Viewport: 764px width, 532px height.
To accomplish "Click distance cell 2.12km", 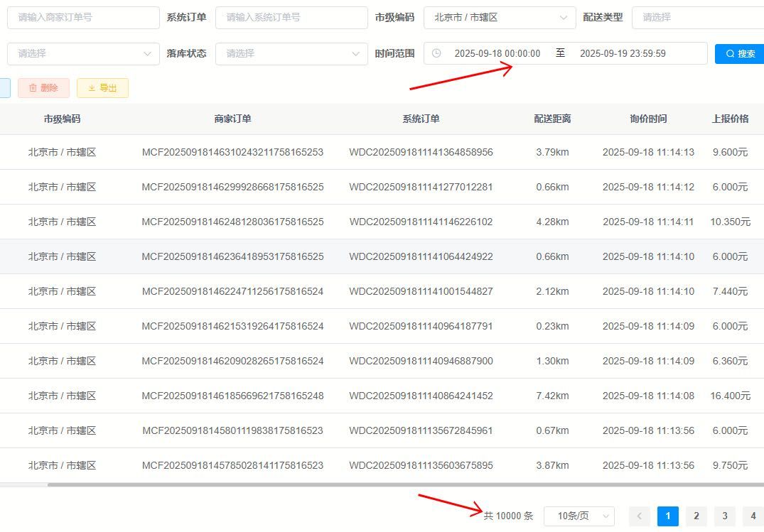I will [552, 292].
